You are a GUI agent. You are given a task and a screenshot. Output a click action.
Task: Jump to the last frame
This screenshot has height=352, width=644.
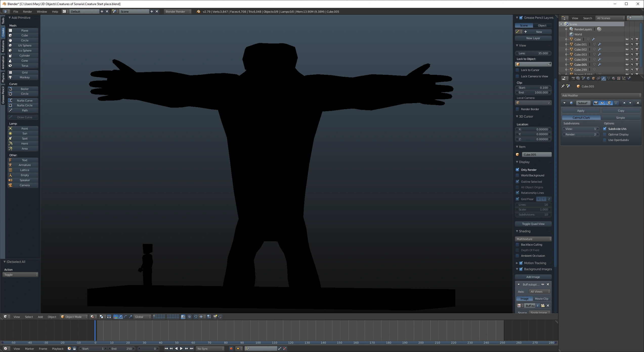tap(192, 348)
